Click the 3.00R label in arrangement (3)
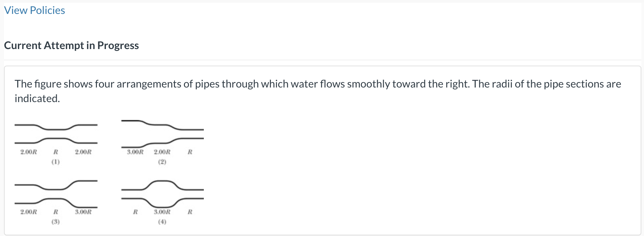 pyautogui.click(x=83, y=211)
